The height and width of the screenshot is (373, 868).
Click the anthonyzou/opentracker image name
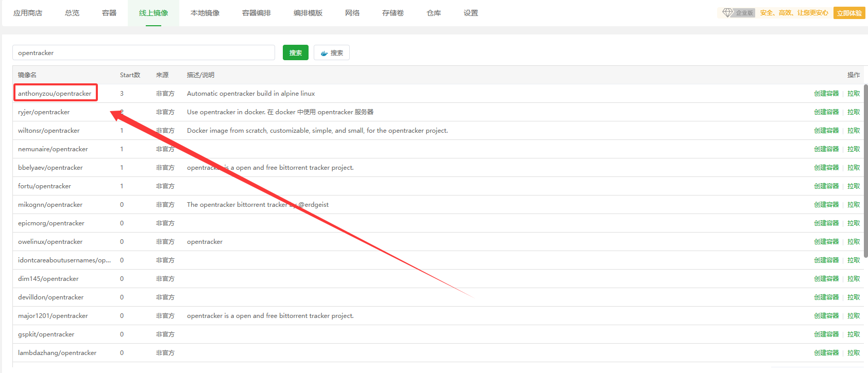(x=55, y=94)
